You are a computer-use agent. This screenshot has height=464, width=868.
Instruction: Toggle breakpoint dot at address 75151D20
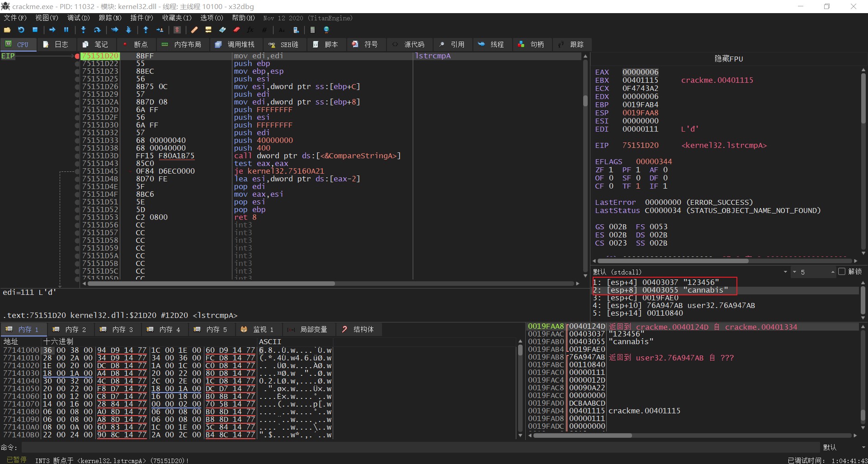[77, 56]
